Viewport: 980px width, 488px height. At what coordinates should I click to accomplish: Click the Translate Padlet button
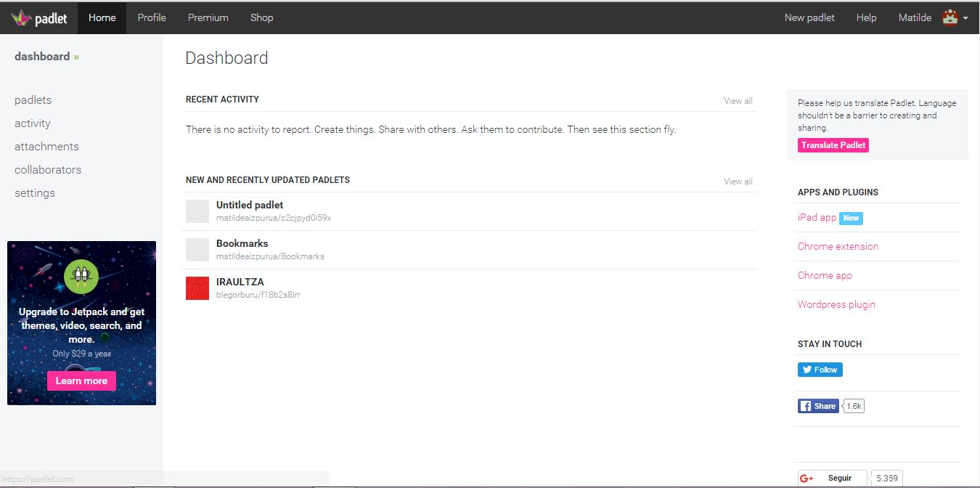(x=833, y=145)
